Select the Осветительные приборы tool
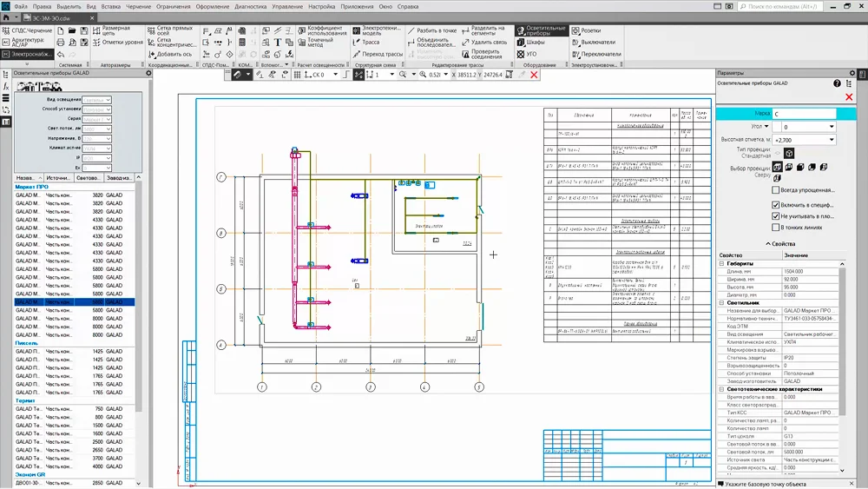Viewport: 868px width, 489px height. pyautogui.click(x=541, y=30)
